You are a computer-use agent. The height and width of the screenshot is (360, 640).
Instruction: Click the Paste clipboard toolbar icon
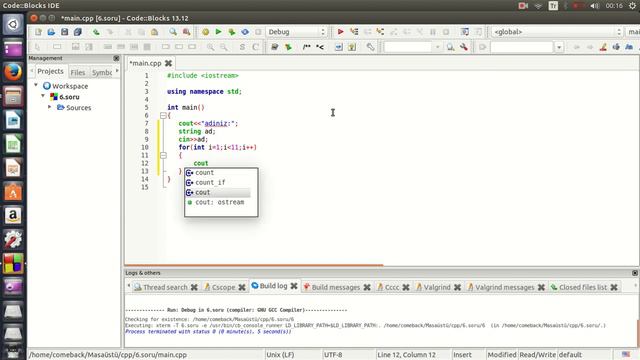click(154, 32)
